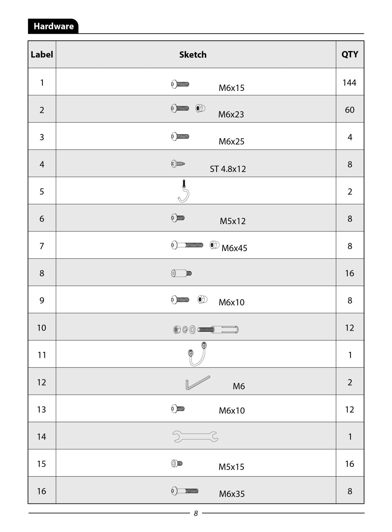This screenshot has height=532, width=392.
Task: Select the Label column header
Action: click(x=42, y=55)
